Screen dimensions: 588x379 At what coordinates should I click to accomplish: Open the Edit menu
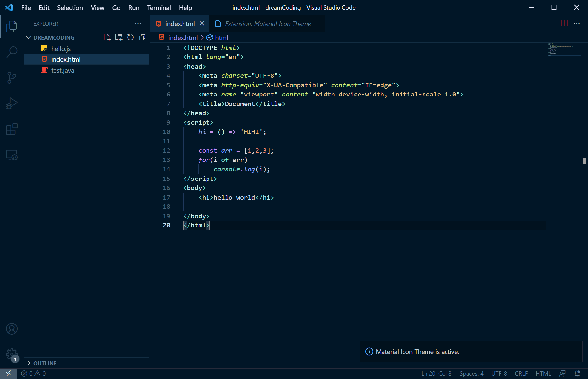coord(44,7)
